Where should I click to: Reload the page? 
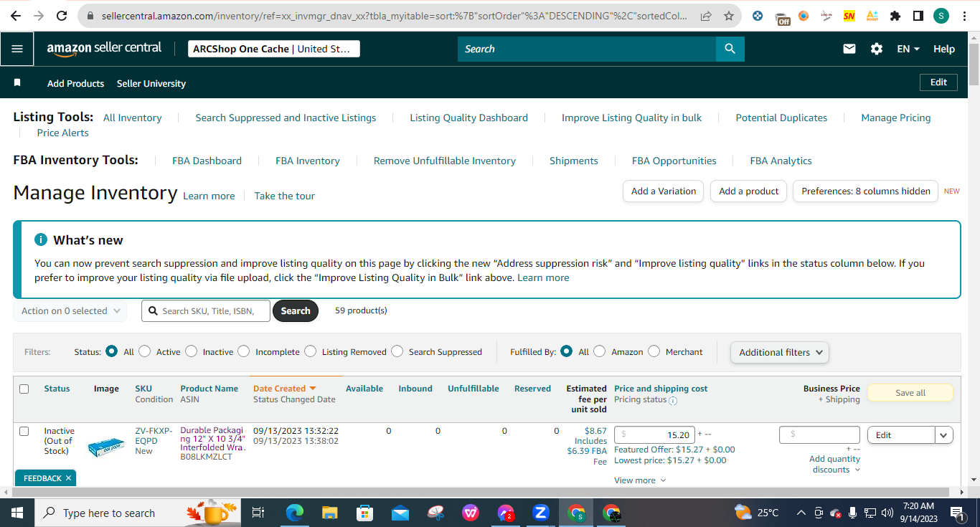coord(61,16)
